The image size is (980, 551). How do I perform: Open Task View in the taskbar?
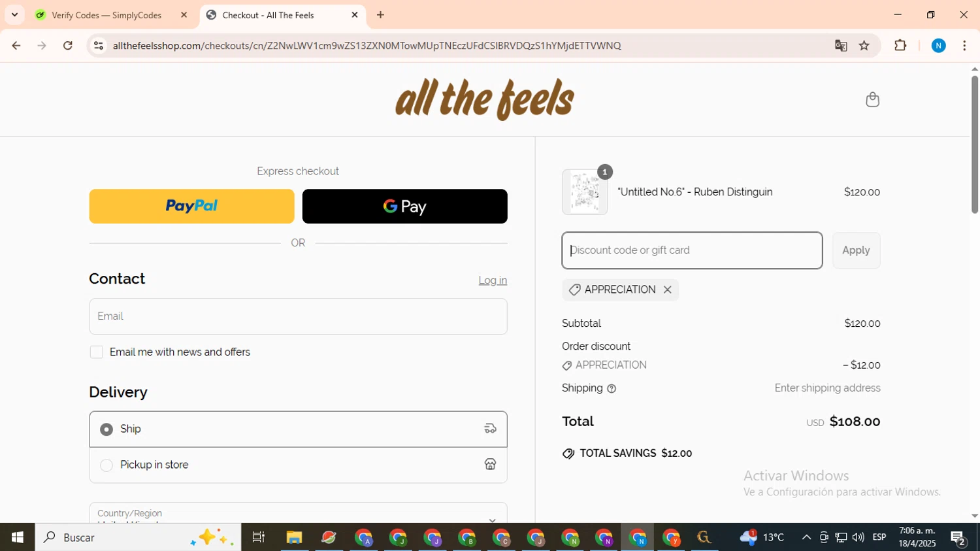point(259,537)
